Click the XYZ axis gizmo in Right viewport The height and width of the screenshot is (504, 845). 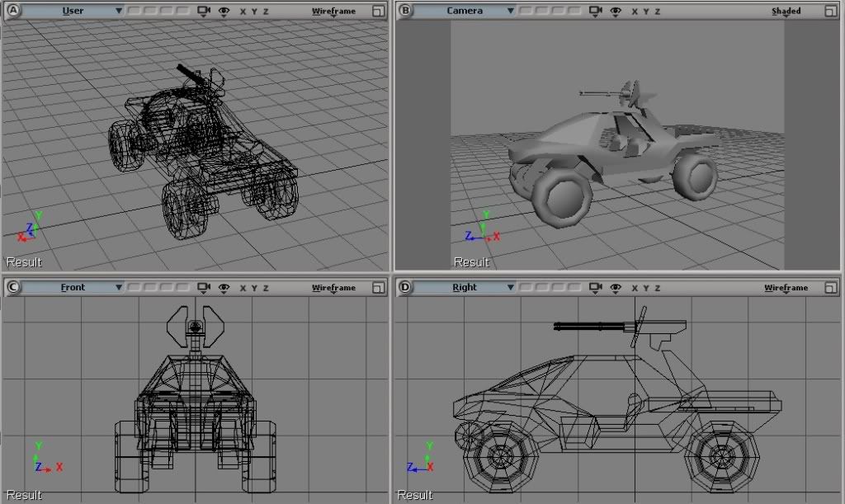(x=420, y=458)
